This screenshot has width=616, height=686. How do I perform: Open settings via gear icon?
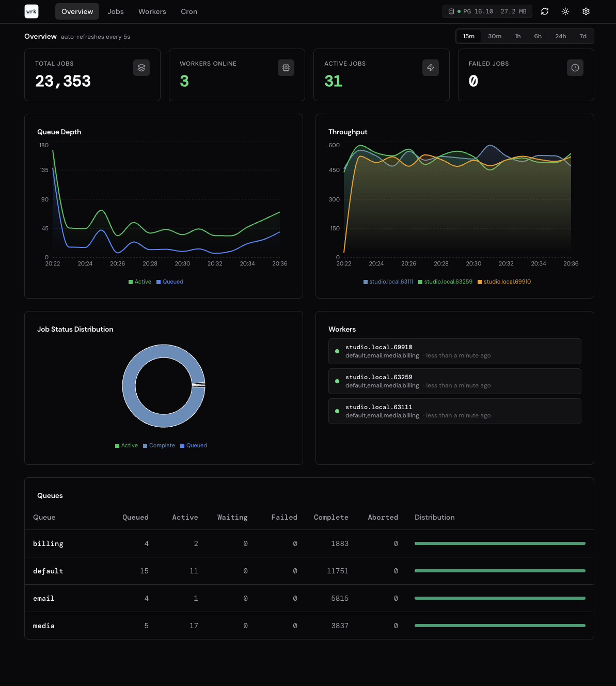click(586, 11)
